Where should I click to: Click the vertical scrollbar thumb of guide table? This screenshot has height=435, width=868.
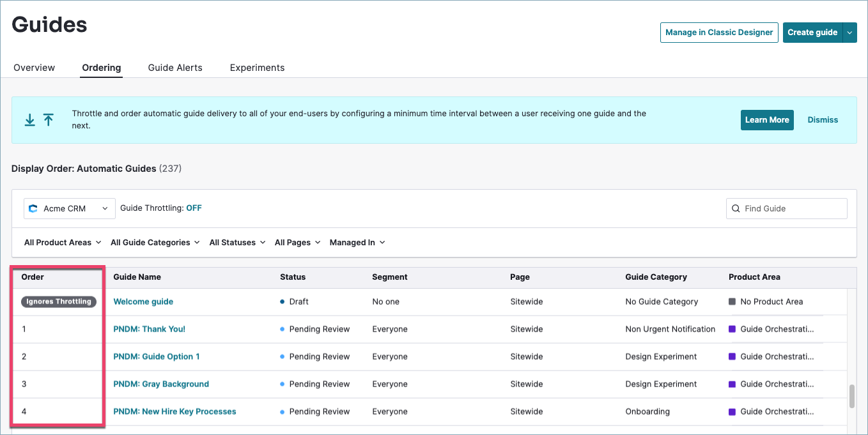(x=851, y=396)
